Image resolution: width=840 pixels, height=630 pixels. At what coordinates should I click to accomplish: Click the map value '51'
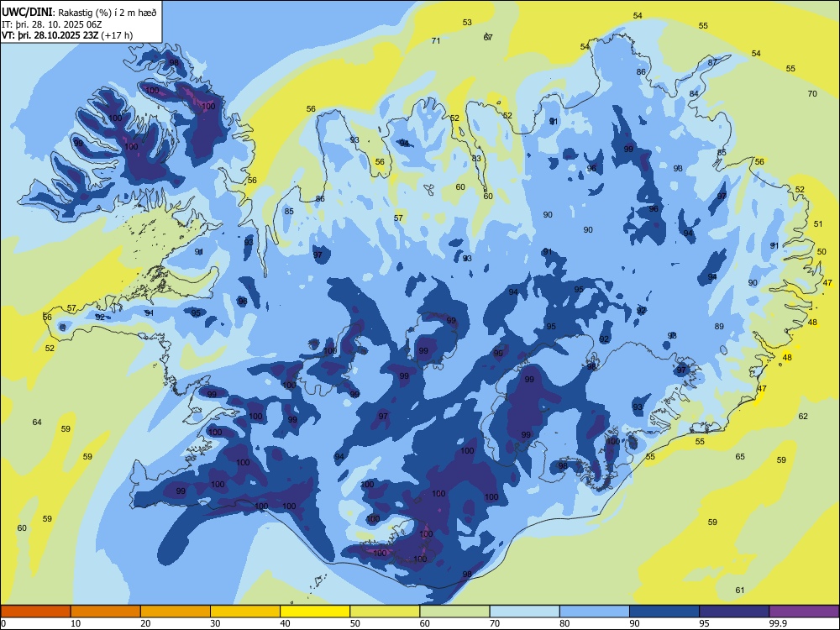[x=817, y=224]
